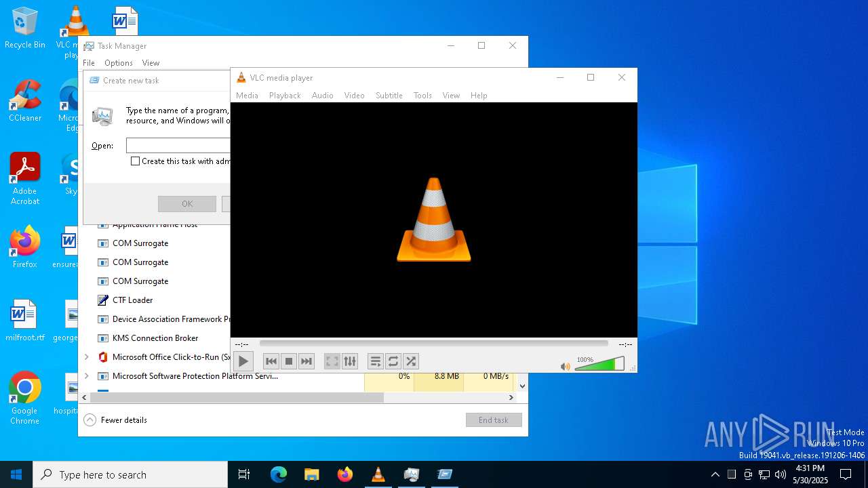Show VLC extended settings
This screenshot has height=488, width=868.
pyautogui.click(x=349, y=361)
